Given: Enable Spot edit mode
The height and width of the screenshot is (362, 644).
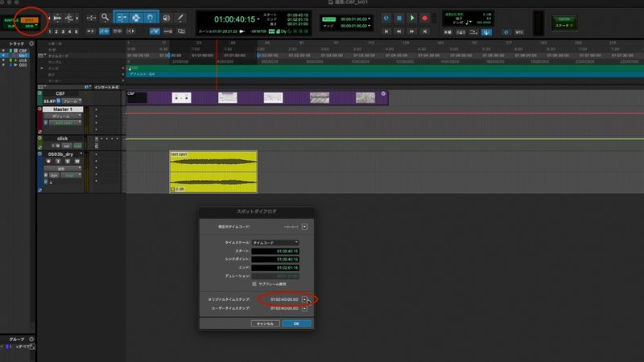Looking at the screenshot, I should 29,19.
